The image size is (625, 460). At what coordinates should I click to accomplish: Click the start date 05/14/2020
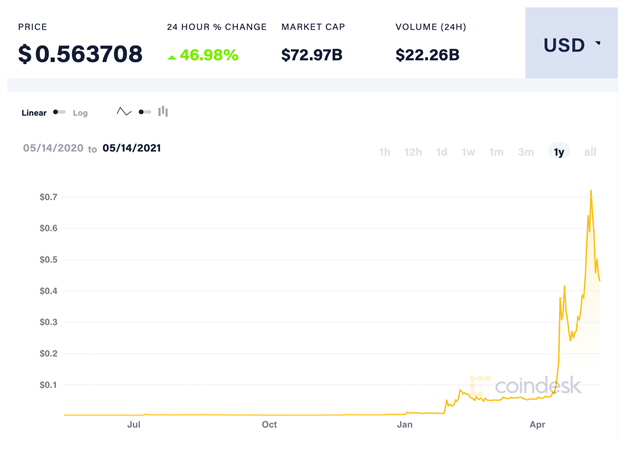pyautogui.click(x=53, y=148)
